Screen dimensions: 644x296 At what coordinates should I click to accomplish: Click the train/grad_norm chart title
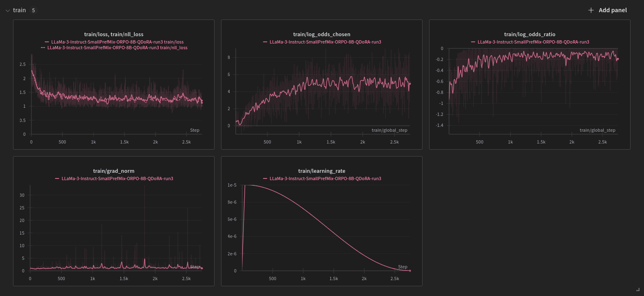114,171
